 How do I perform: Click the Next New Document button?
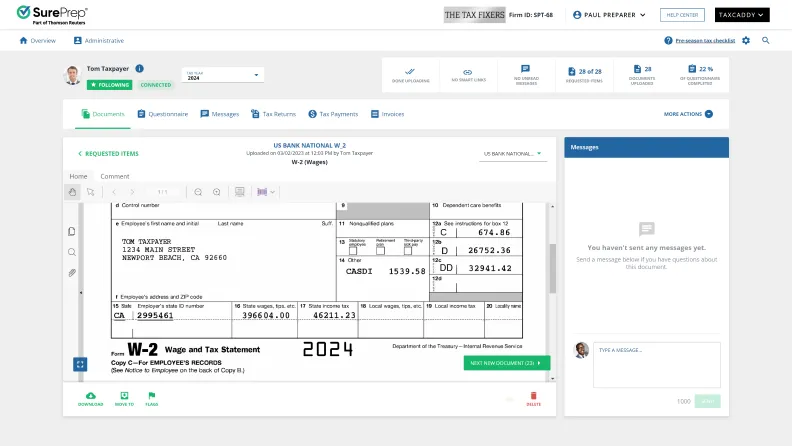point(506,363)
